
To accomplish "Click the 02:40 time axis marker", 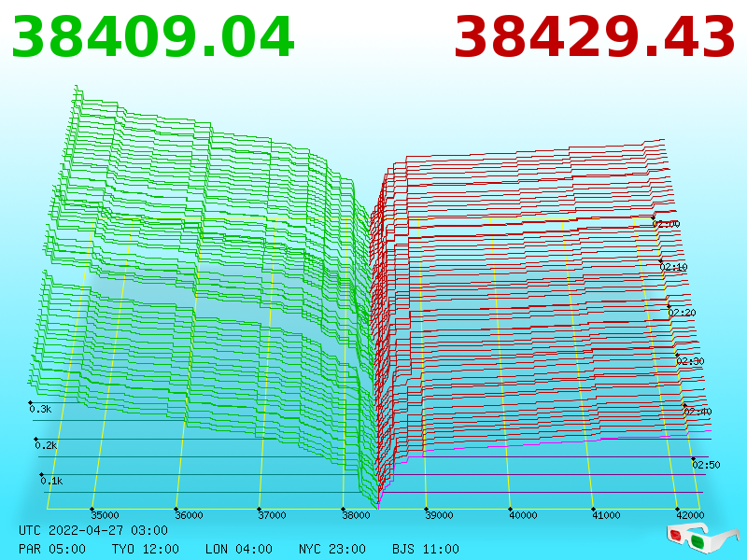I will 698,412.
